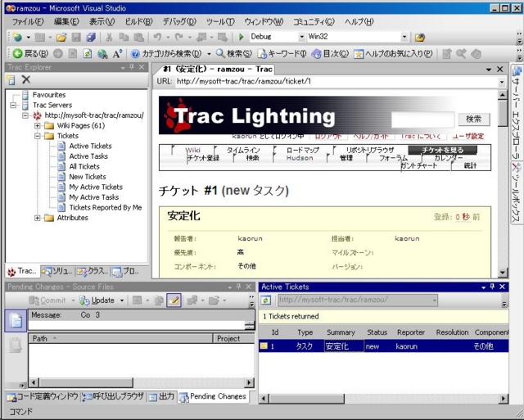Collapse the Tickets folder node

pyautogui.click(x=38, y=136)
